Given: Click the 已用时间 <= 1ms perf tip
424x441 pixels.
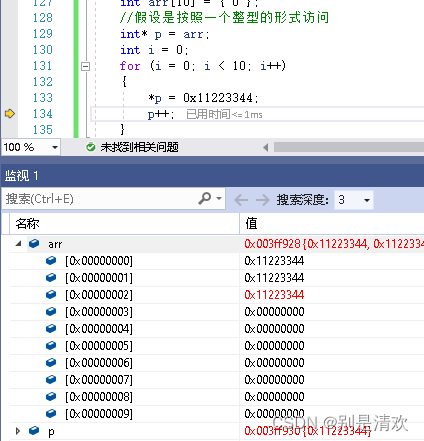Looking at the screenshot, I should pyautogui.click(x=224, y=114).
